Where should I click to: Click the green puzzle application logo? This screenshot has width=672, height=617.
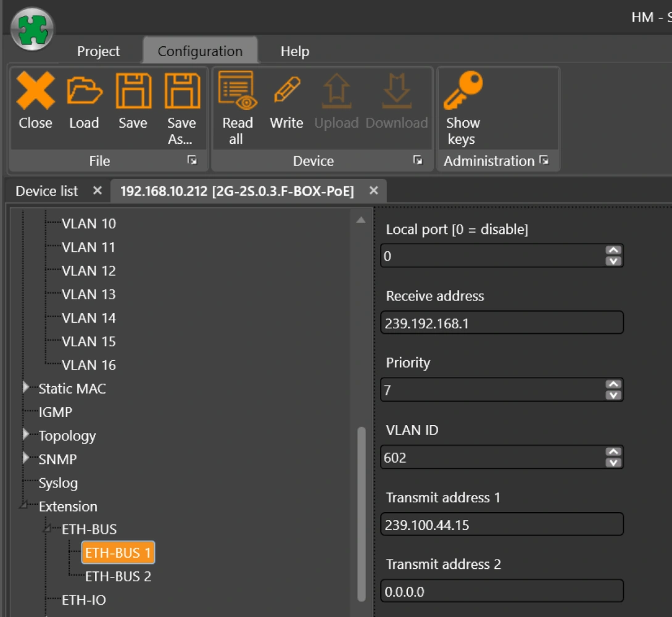tap(32, 28)
